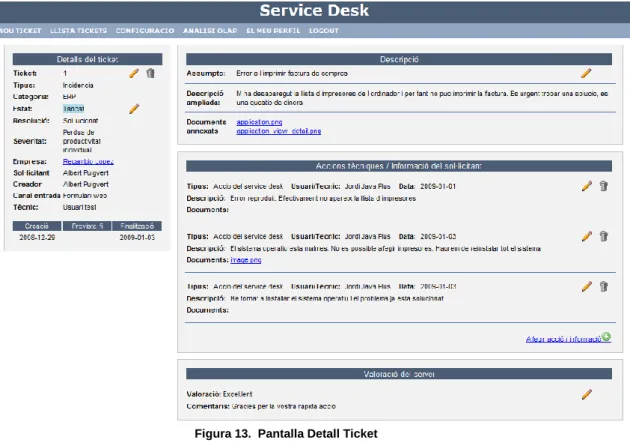
Task: Open the Empresa company link
Action: point(88,161)
